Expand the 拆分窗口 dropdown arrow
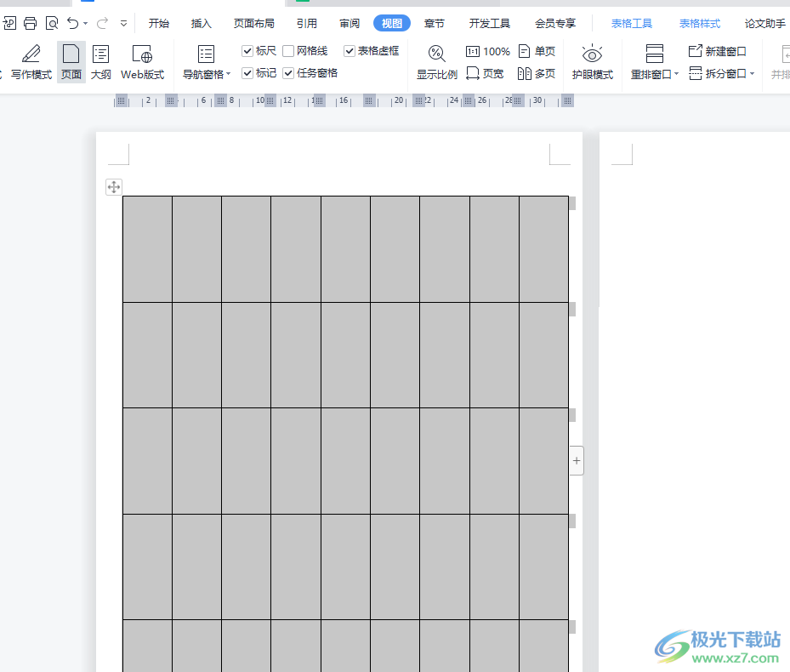The width and height of the screenshot is (790, 672). click(x=752, y=74)
